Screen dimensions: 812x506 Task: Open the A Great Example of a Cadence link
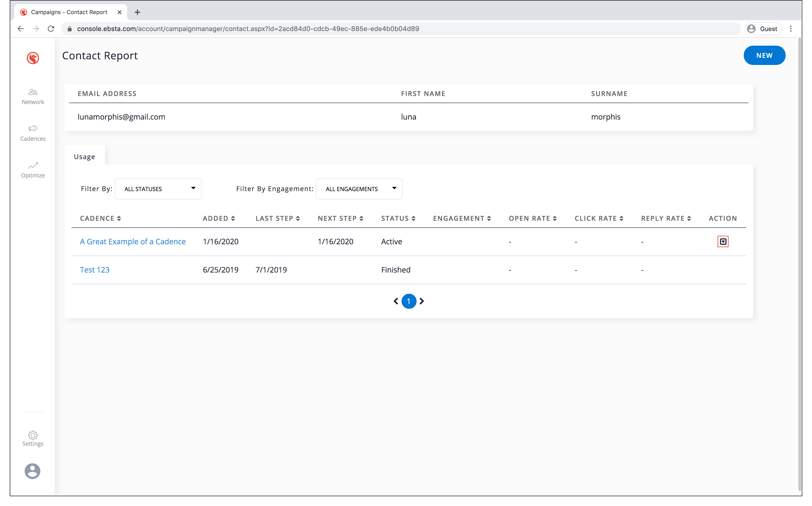(x=133, y=241)
